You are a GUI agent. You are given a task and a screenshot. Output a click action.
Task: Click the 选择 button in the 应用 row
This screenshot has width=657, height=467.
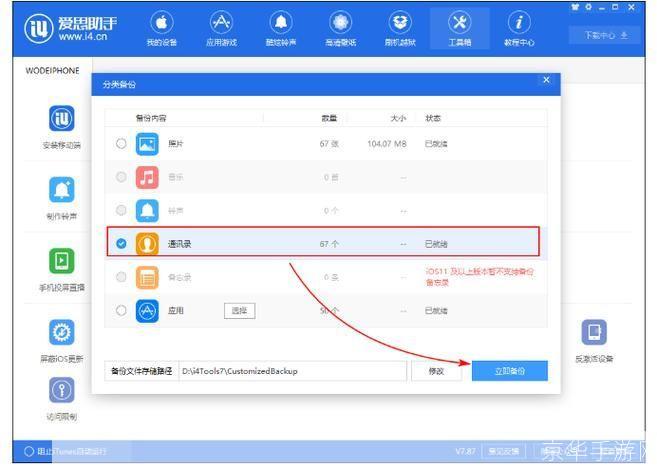pyautogui.click(x=239, y=311)
